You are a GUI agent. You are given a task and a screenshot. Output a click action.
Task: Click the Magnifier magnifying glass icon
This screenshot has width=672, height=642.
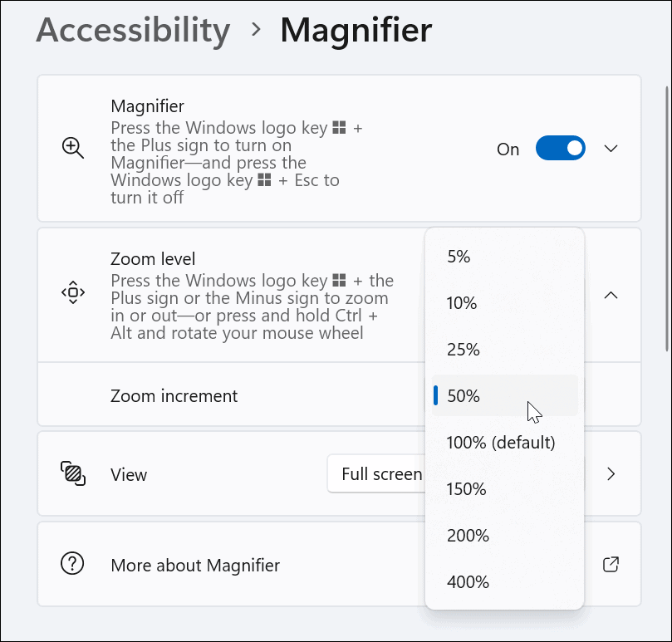coord(72,149)
